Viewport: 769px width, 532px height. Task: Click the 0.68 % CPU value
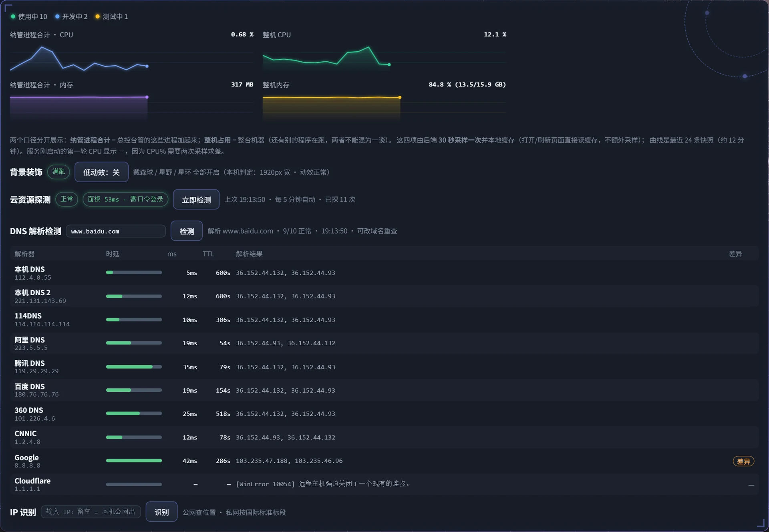click(x=242, y=34)
